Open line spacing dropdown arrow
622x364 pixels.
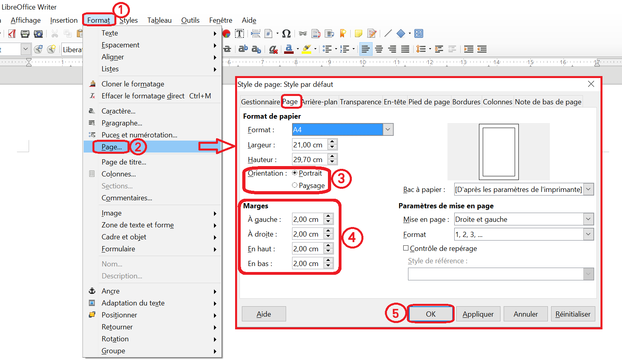tap(430, 49)
